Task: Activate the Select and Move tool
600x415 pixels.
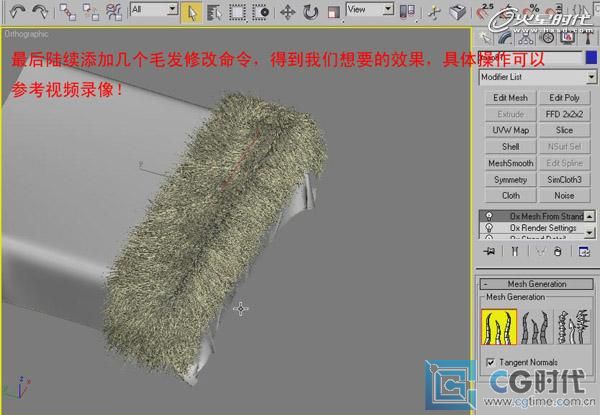Action: click(x=288, y=12)
